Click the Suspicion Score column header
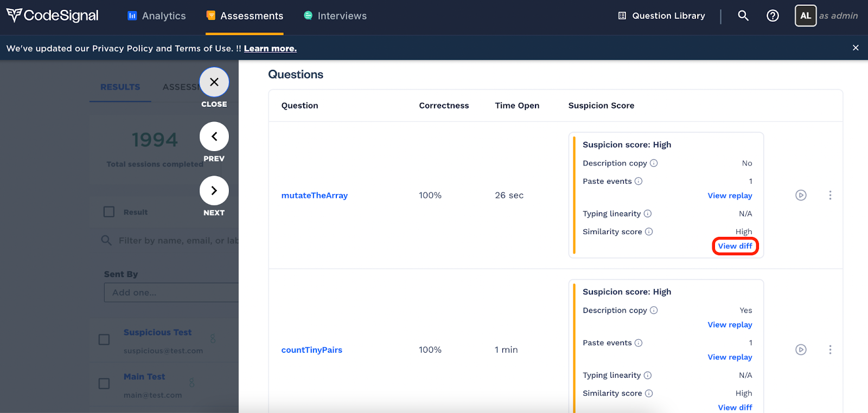This screenshot has height=413, width=868. (601, 106)
